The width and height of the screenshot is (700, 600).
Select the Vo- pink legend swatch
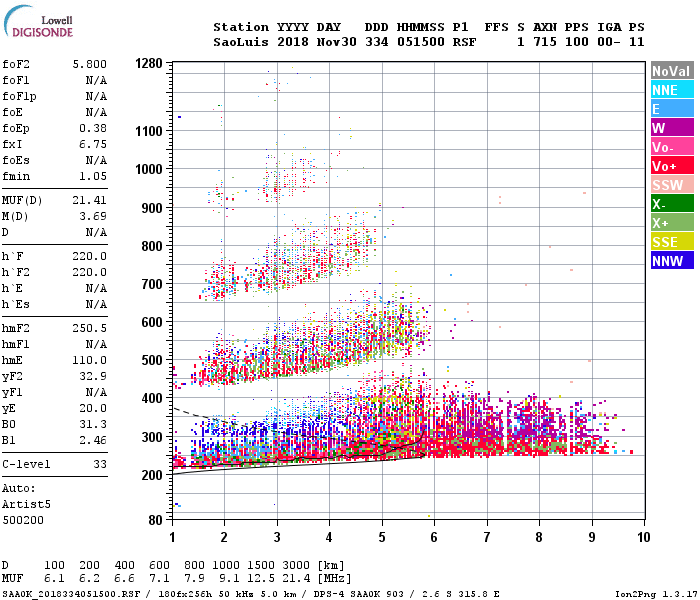[x=672, y=147]
